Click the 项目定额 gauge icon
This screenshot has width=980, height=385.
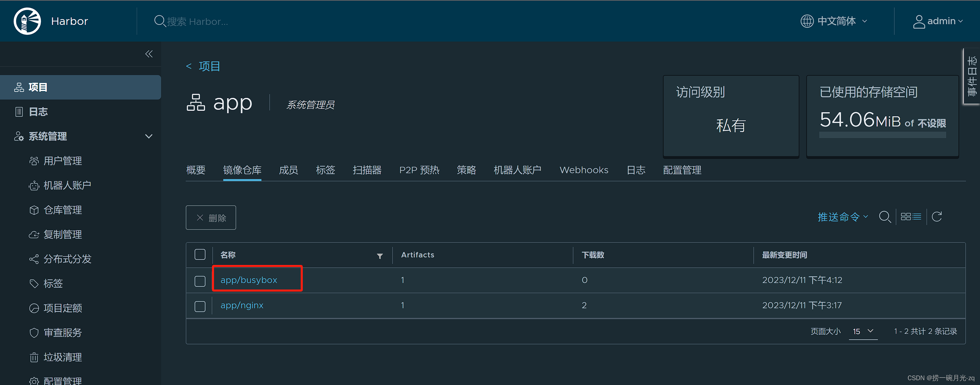click(x=34, y=308)
